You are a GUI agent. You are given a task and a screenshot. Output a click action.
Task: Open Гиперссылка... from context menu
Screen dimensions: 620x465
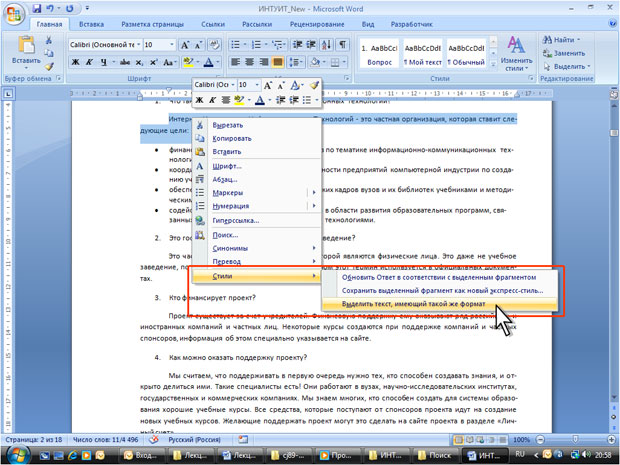click(x=257, y=221)
